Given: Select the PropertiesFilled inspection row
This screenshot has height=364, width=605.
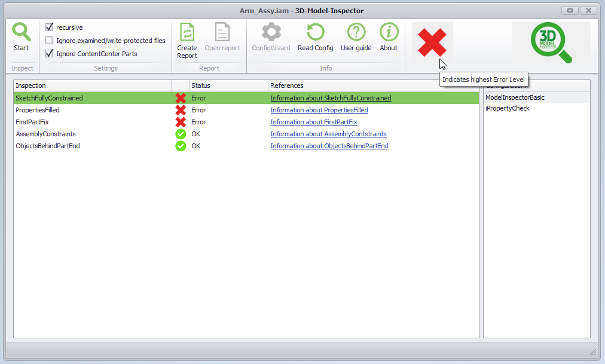Looking at the screenshot, I should pyautogui.click(x=246, y=110).
